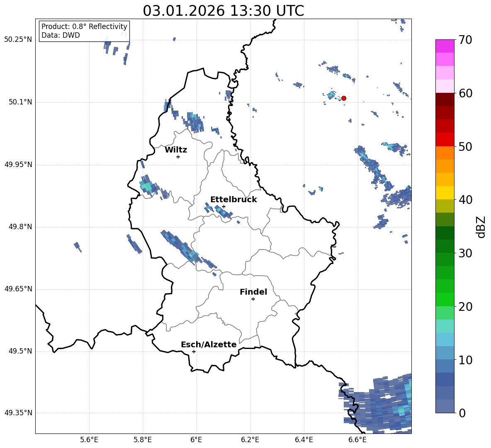Click the Findel station cross marker
Image resolution: width=491 pixels, height=448 pixels.
253,299
